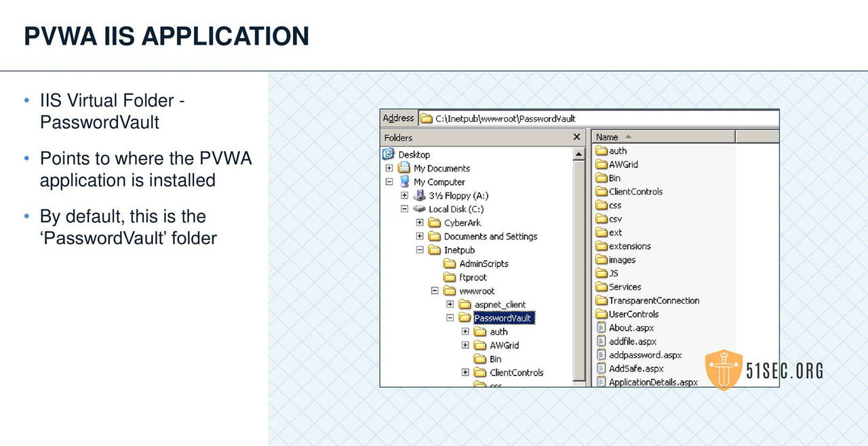Screen dimensions: 868x446
Task: Close the Folders pane with X button
Action: point(577,137)
